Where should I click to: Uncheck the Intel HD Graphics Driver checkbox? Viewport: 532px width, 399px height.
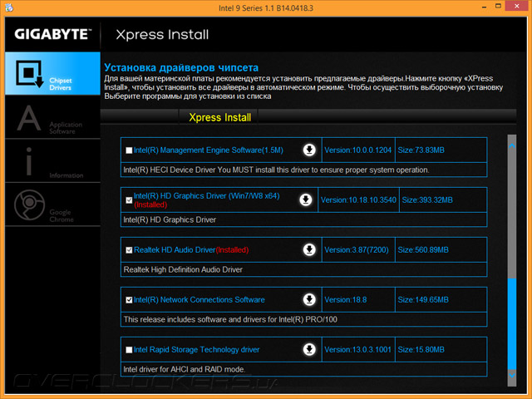[129, 200]
